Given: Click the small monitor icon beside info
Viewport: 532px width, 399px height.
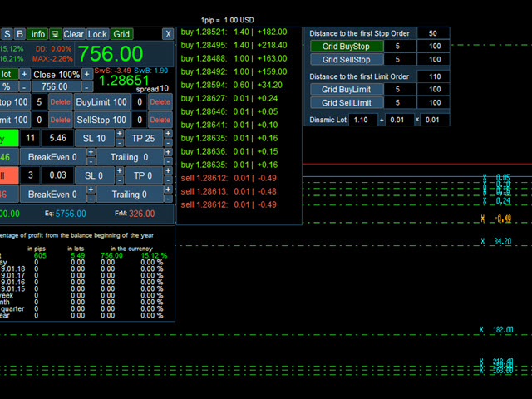Looking at the screenshot, I should pyautogui.click(x=56, y=34).
